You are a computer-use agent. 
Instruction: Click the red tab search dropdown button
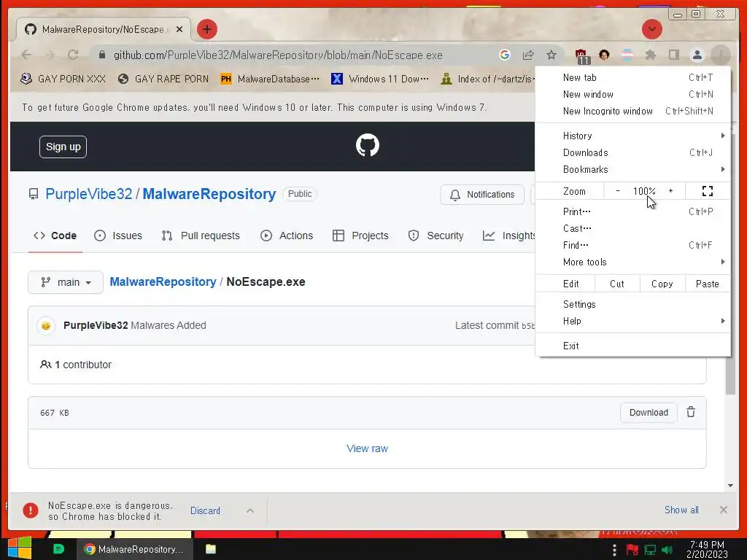(651, 29)
